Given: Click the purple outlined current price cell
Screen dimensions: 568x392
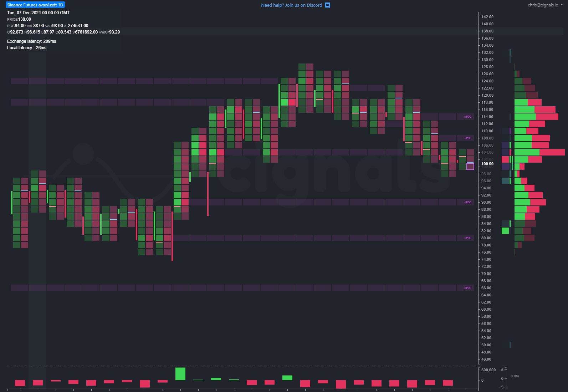Looking at the screenshot, I should [470, 167].
